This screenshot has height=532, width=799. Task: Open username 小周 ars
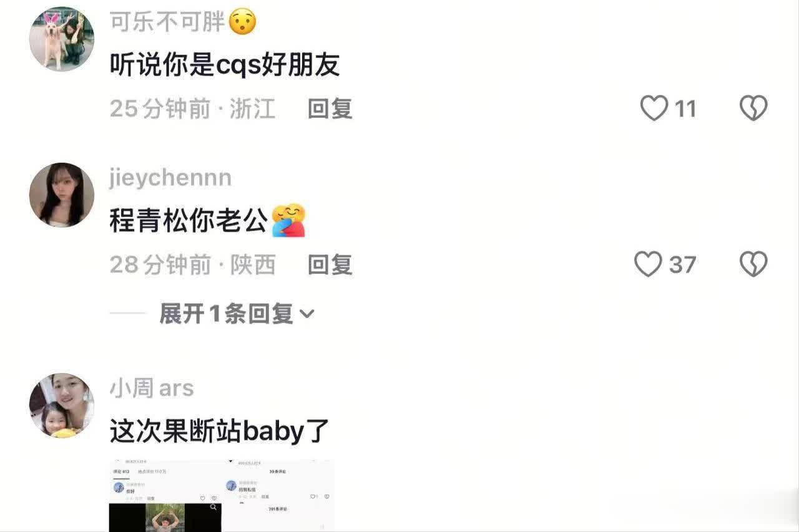[152, 389]
